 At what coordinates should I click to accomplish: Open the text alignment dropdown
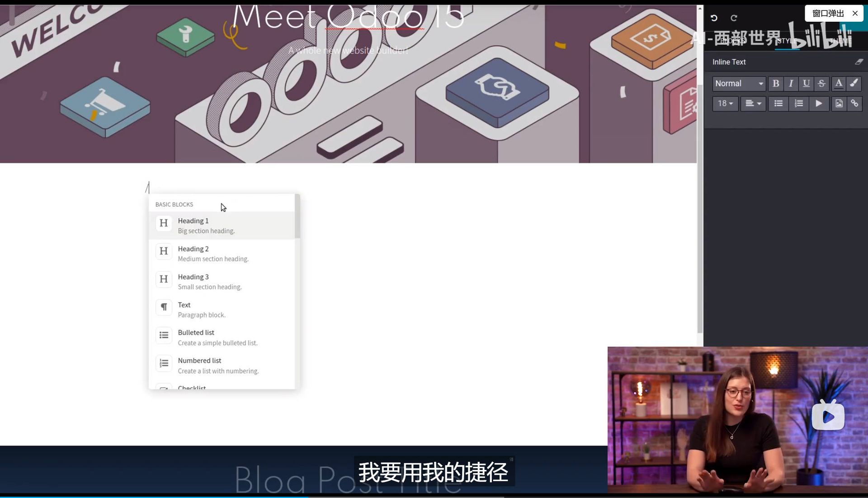click(753, 104)
